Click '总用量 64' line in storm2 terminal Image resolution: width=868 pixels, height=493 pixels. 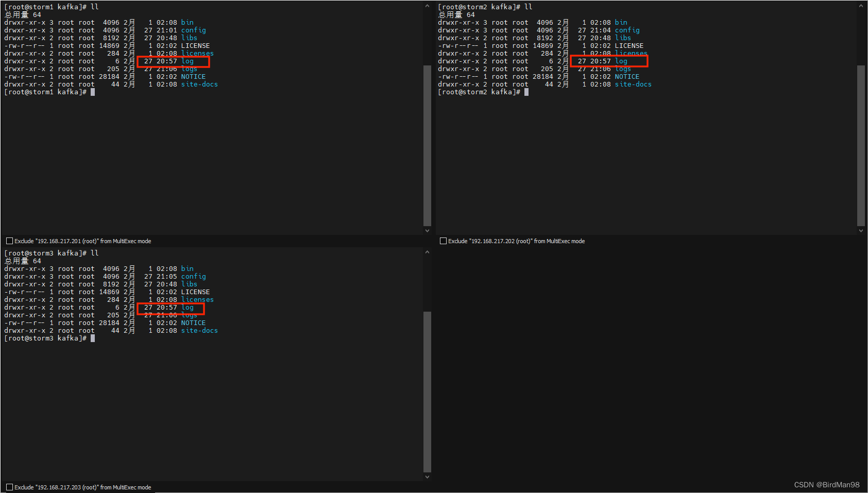[x=456, y=15]
